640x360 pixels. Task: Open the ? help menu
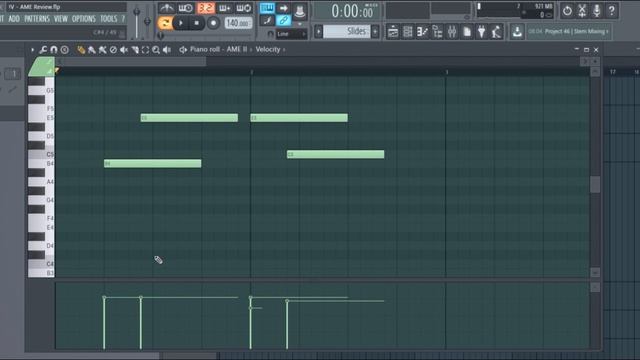pos(123,19)
